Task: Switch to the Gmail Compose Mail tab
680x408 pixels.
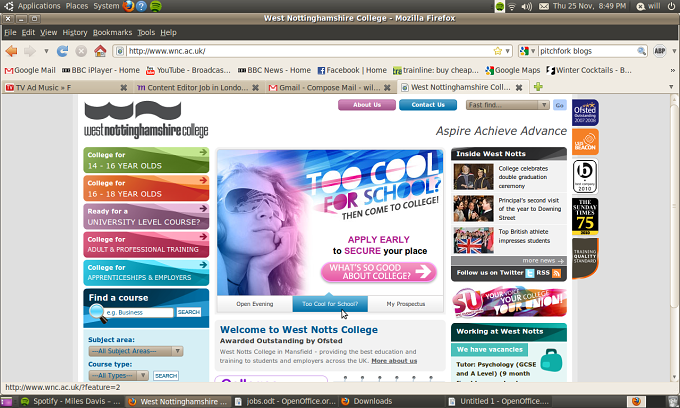Action: (x=330, y=88)
